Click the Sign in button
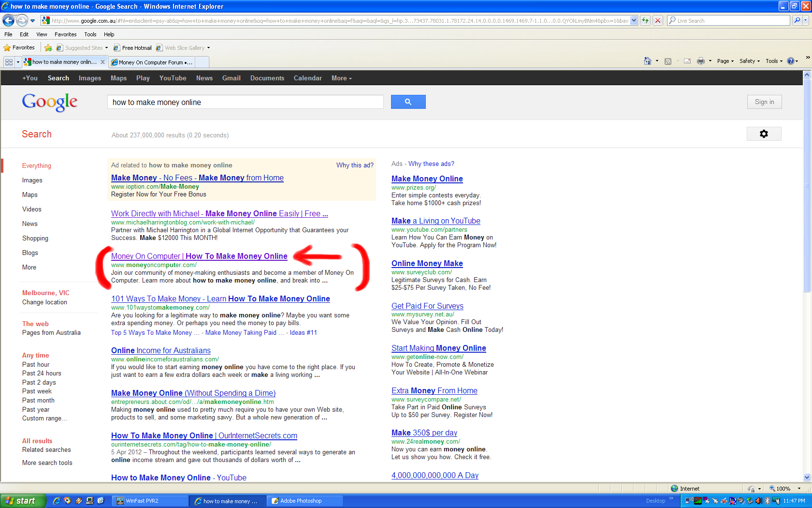 (x=764, y=102)
